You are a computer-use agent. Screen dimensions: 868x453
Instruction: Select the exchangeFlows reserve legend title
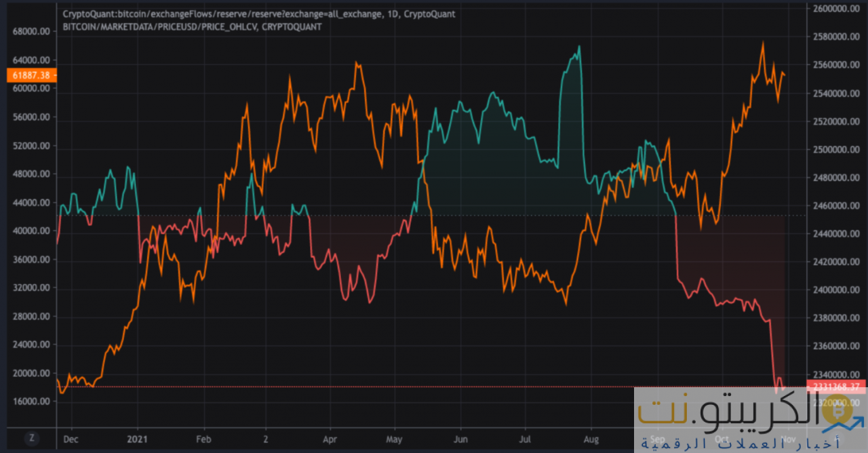258,14
